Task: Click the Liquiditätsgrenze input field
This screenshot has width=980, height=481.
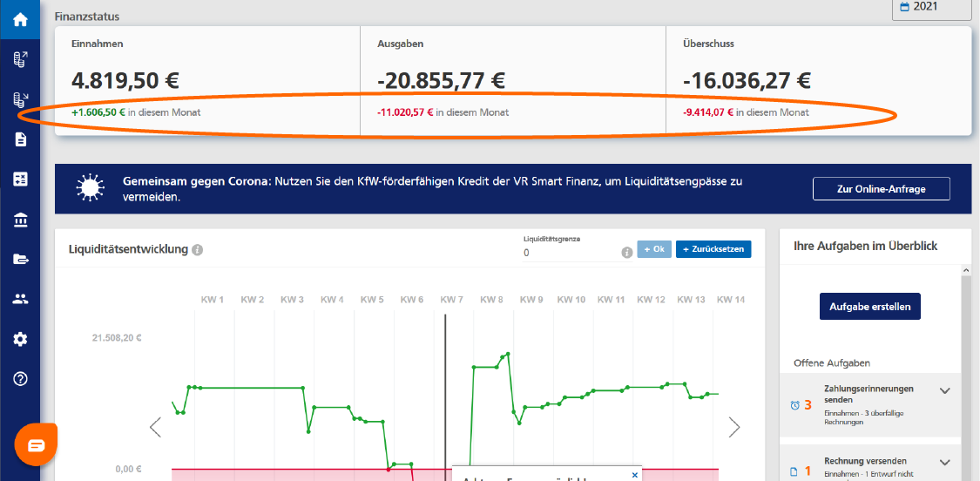Action: click(570, 253)
